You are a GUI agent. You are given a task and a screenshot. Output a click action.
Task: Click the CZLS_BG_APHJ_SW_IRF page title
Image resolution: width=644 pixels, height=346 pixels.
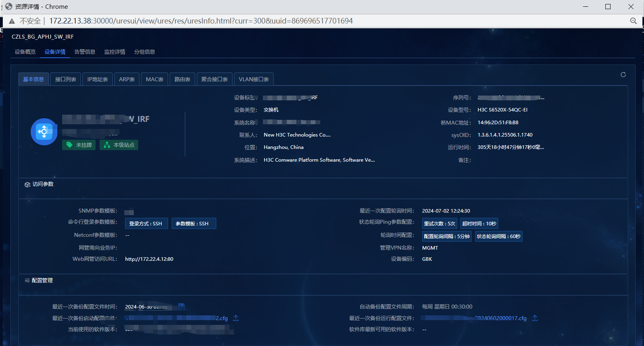[43, 37]
